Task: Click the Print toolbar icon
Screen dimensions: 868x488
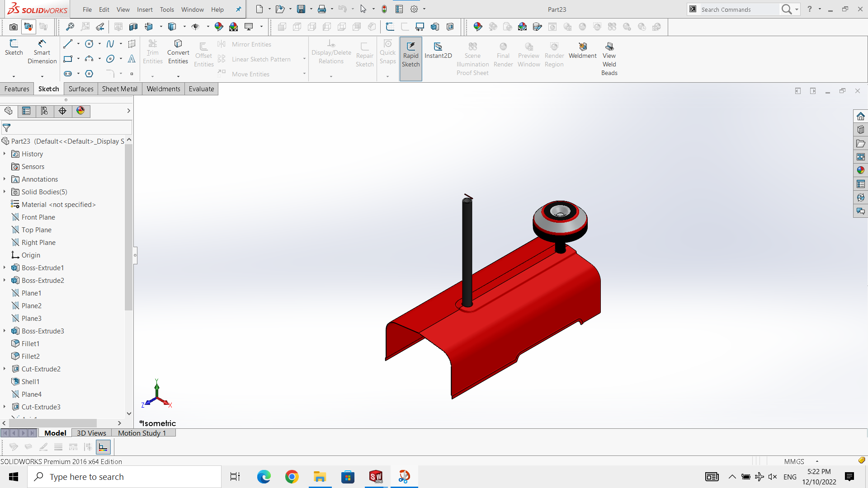Action: point(322,9)
